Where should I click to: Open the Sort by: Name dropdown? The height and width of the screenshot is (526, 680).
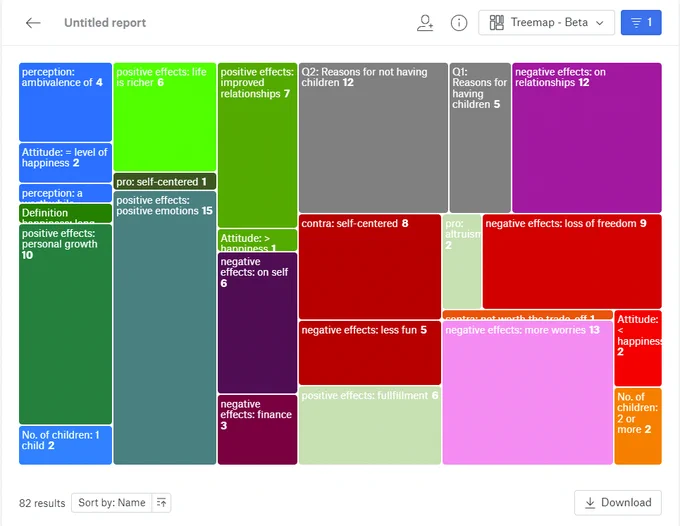pyautogui.click(x=111, y=503)
